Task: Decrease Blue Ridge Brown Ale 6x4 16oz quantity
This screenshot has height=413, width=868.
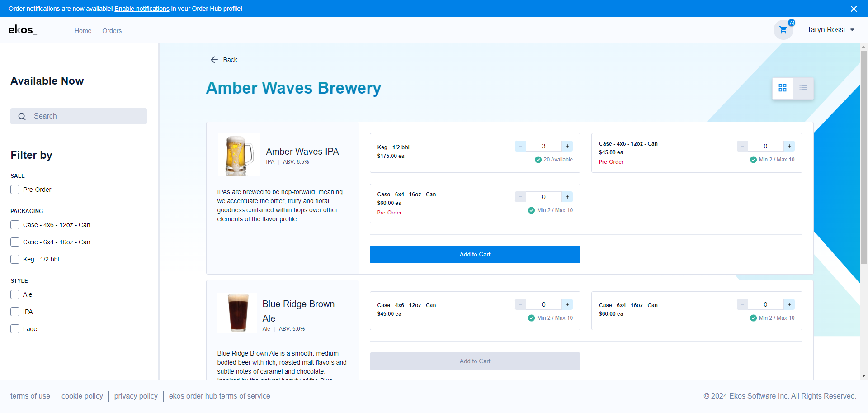Action: (x=742, y=304)
